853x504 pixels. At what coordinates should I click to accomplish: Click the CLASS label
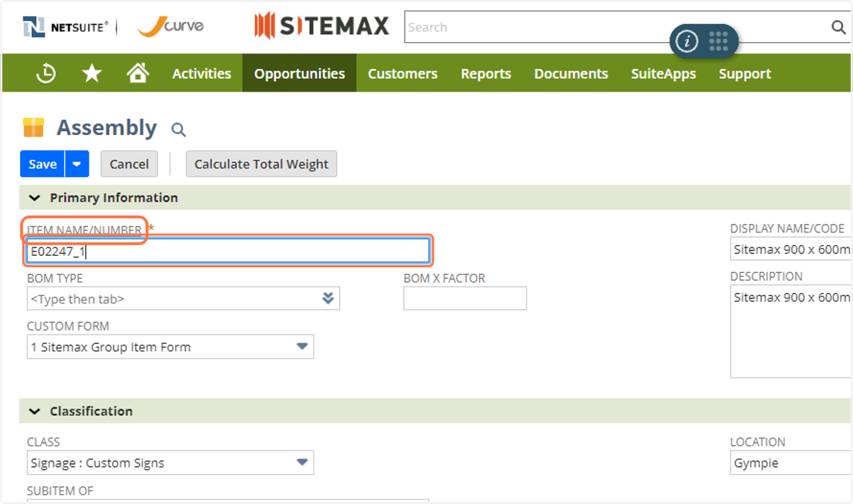click(x=43, y=441)
